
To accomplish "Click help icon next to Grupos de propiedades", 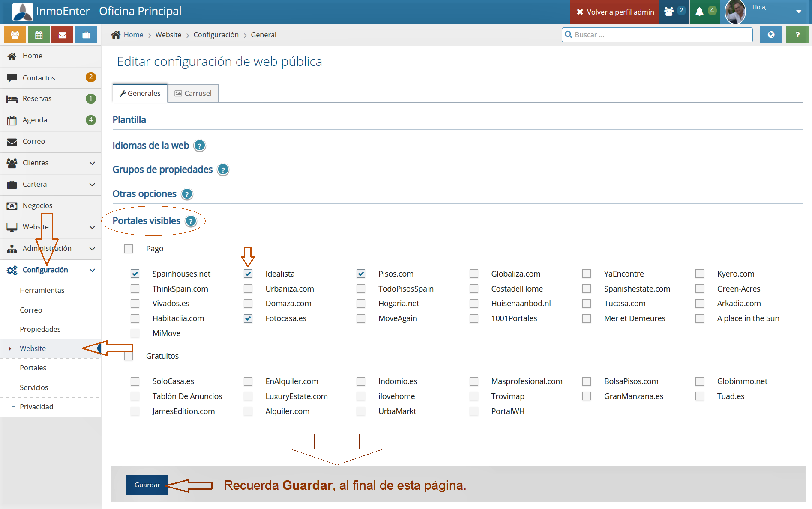I will click(223, 170).
